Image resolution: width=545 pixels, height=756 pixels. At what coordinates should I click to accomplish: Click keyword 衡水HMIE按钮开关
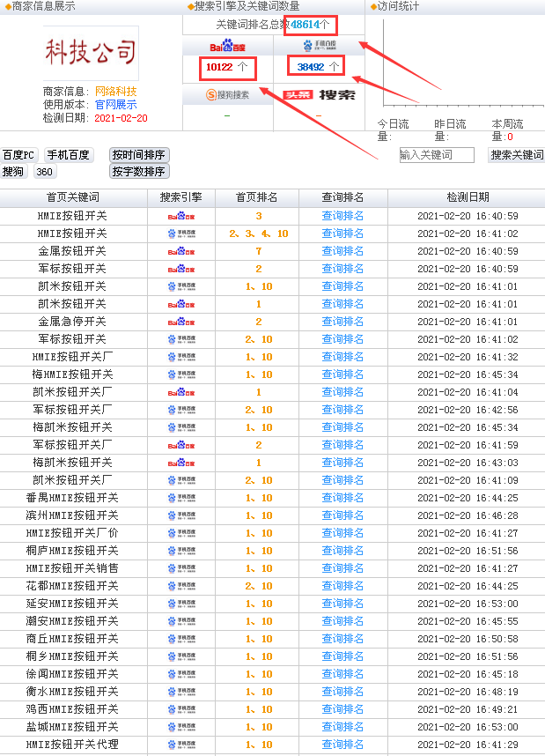[72, 692]
